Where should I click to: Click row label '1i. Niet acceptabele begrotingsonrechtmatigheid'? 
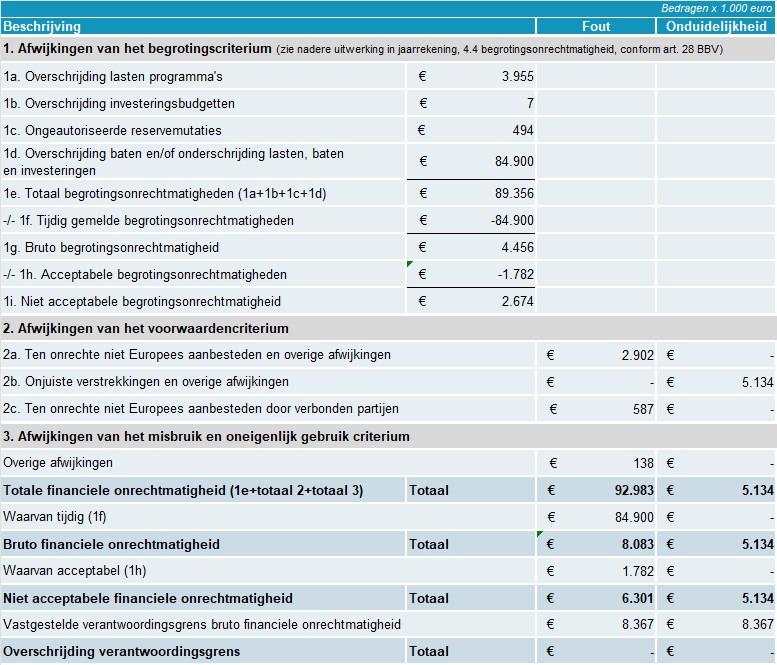142,301
